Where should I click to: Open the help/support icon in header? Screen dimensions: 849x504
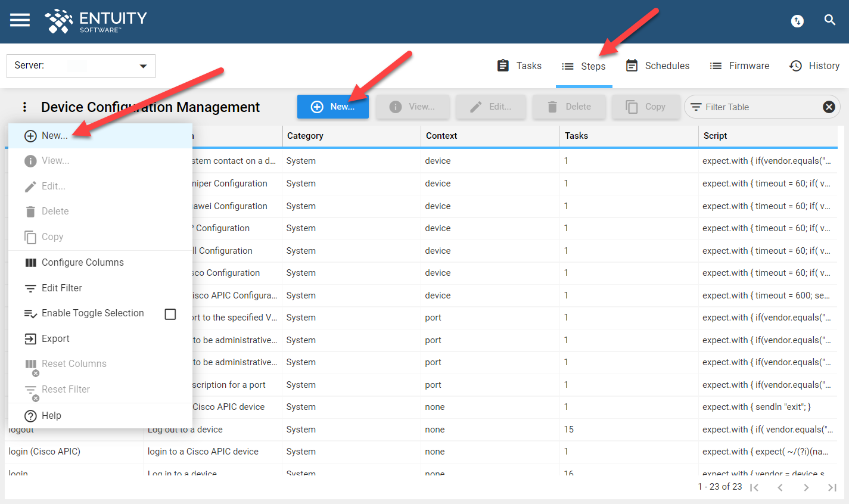tap(797, 21)
